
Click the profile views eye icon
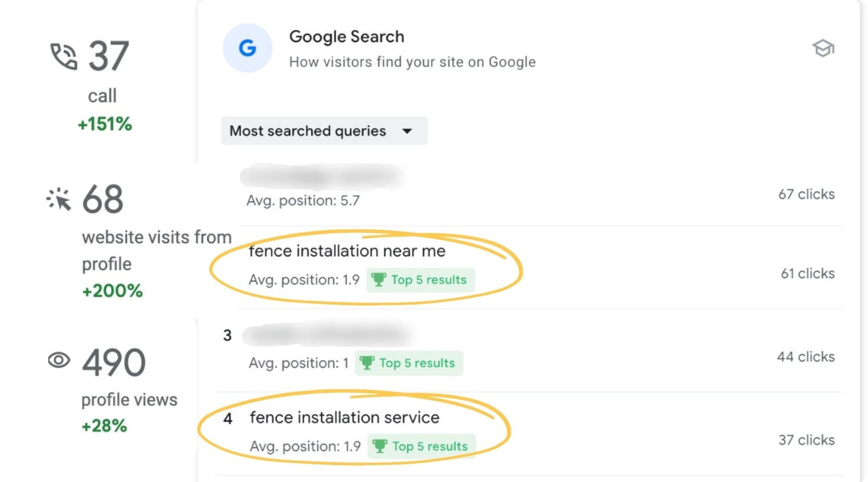point(59,360)
